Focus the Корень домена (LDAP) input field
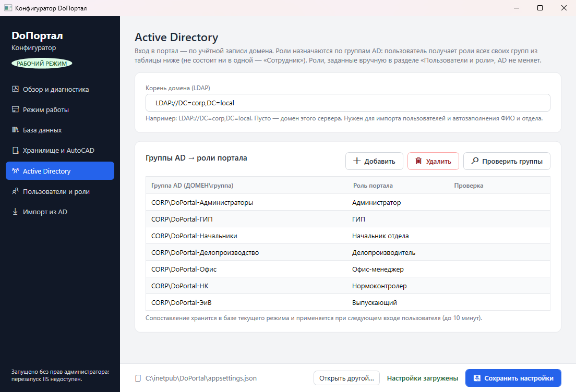576x392 pixels. coord(348,103)
